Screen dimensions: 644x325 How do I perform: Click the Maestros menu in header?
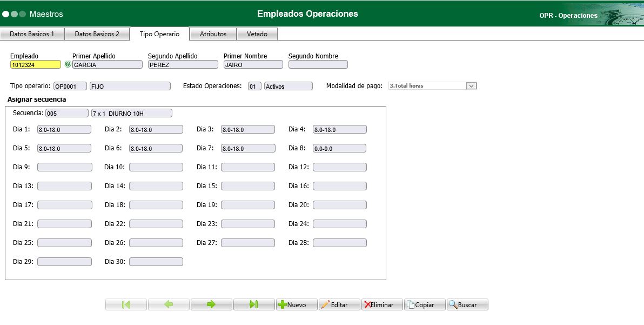coord(46,14)
